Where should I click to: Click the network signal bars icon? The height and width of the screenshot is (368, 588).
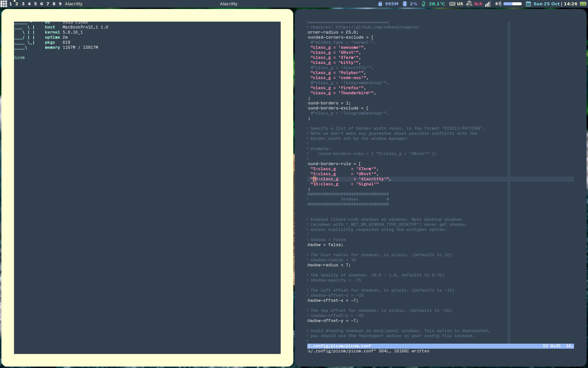coord(488,4)
